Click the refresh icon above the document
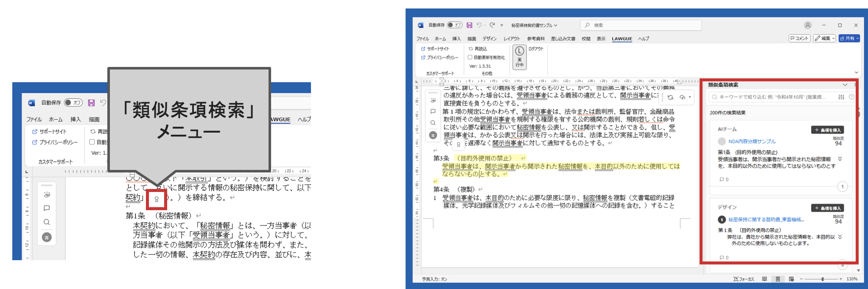868x289 pixels. tap(670, 97)
